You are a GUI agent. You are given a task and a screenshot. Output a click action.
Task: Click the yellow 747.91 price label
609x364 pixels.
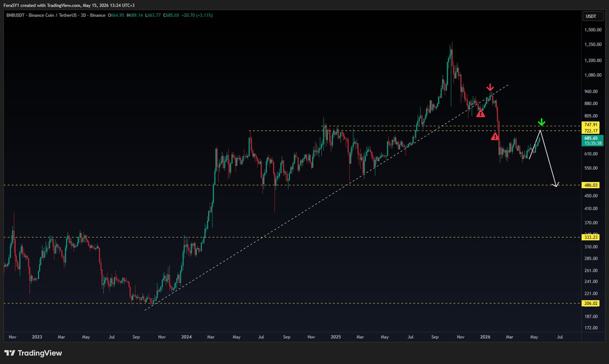[x=592, y=125]
